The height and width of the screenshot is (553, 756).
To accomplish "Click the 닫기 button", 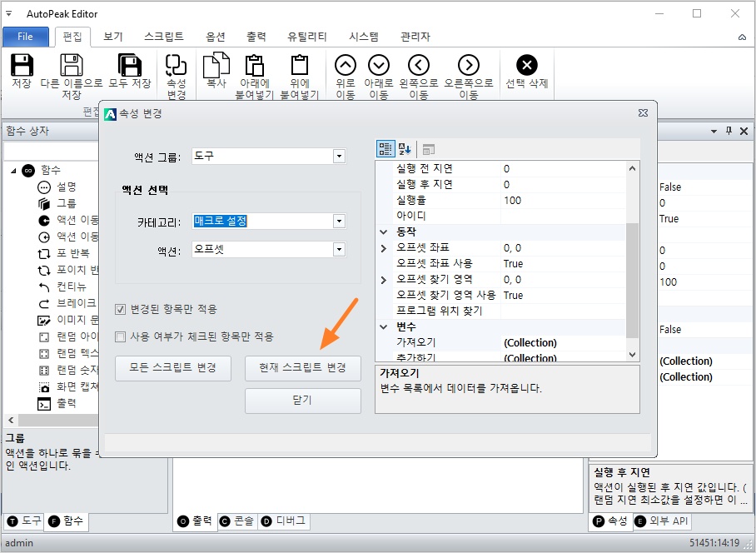I will 303,401.
